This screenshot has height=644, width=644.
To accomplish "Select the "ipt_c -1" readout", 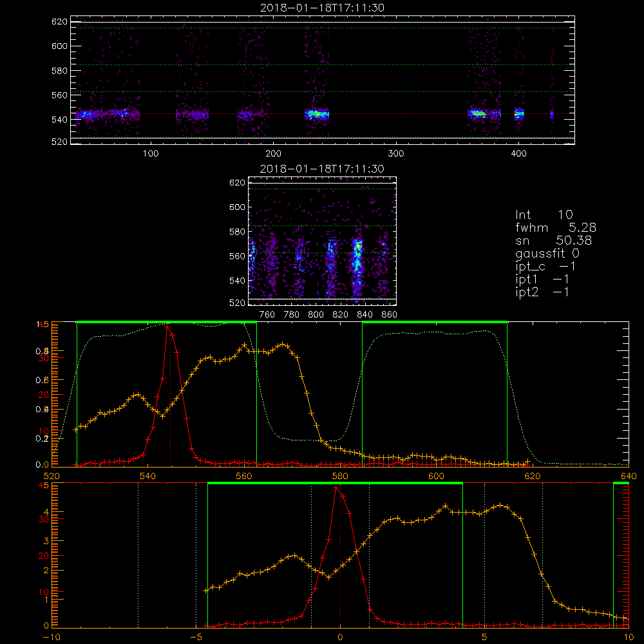I will click(x=545, y=267).
